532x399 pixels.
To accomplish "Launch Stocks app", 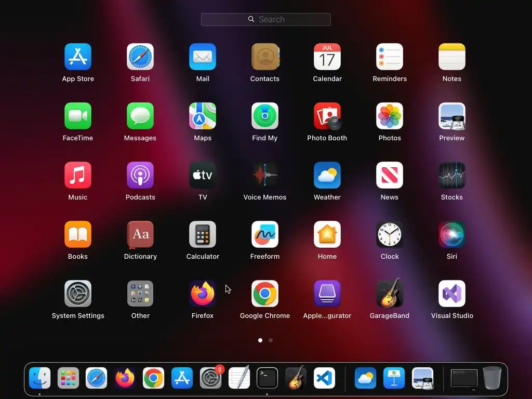I will point(452,175).
